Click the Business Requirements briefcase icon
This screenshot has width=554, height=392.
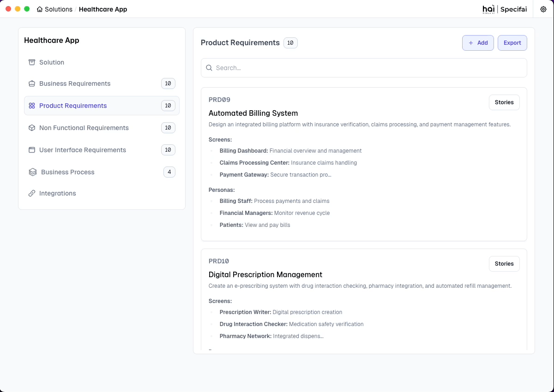[32, 83]
